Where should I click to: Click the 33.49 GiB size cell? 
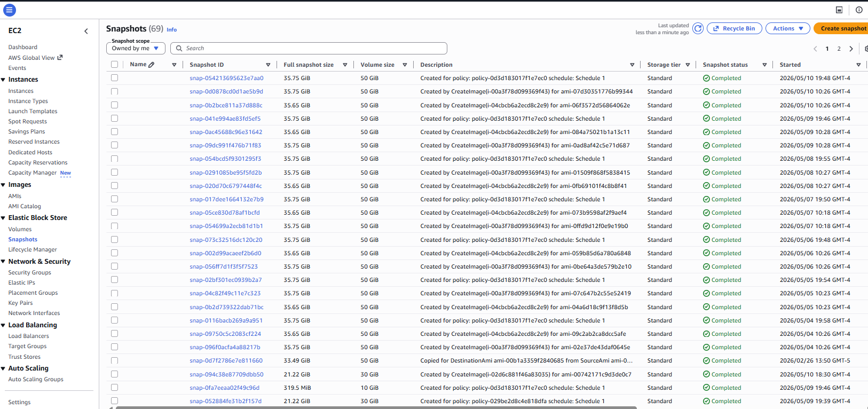pyautogui.click(x=297, y=360)
